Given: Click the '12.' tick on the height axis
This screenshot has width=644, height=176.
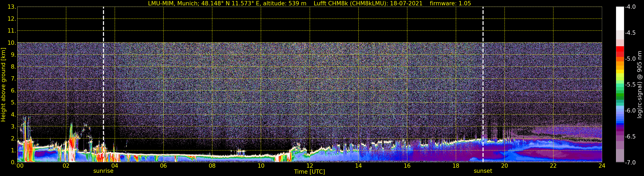Looking at the screenshot, I should 12,19.
